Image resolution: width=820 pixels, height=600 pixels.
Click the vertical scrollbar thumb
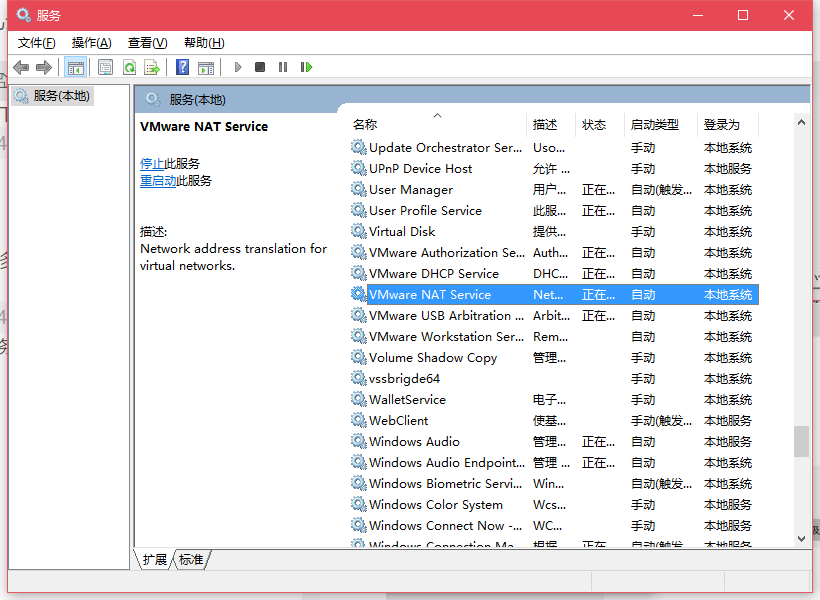[801, 441]
